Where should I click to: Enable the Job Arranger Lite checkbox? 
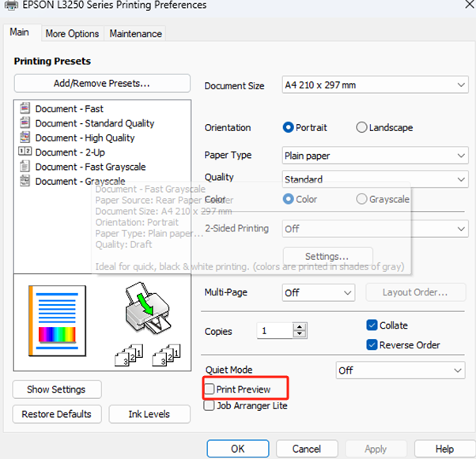coord(210,405)
